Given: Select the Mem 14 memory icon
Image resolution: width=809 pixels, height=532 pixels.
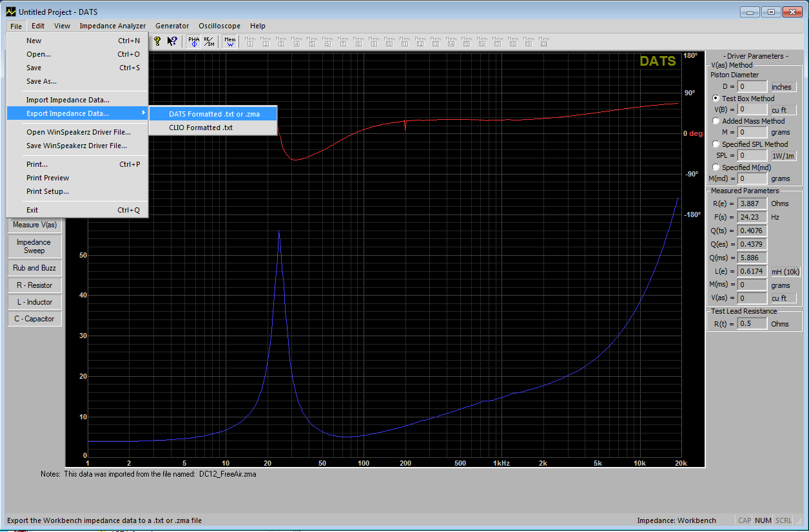Looking at the screenshot, I should pos(451,41).
